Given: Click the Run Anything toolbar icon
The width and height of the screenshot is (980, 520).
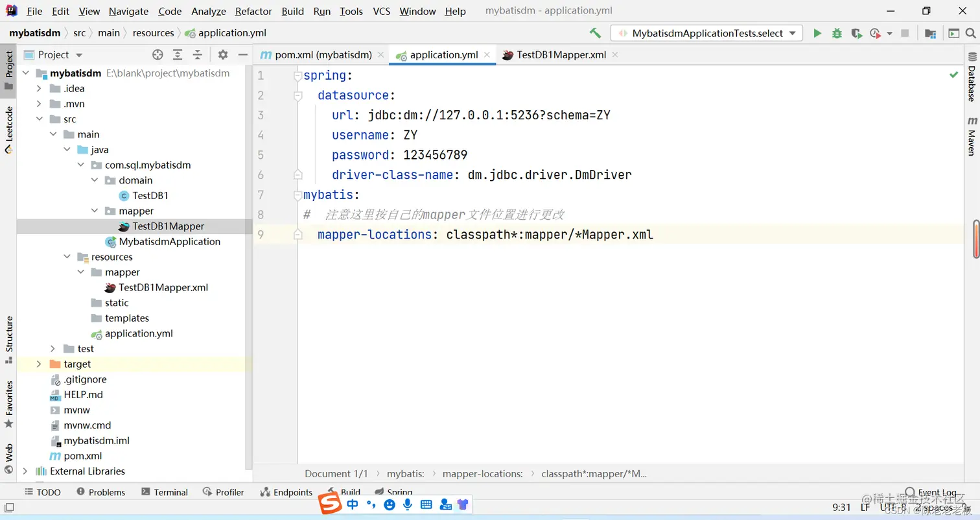Looking at the screenshot, I should pyautogui.click(x=954, y=33).
